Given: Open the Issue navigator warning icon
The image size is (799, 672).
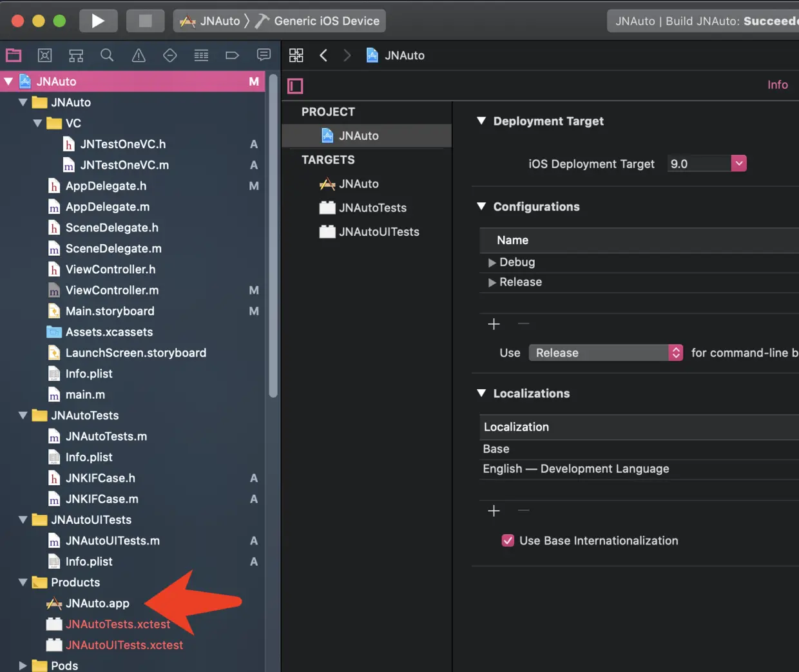Looking at the screenshot, I should click(139, 55).
